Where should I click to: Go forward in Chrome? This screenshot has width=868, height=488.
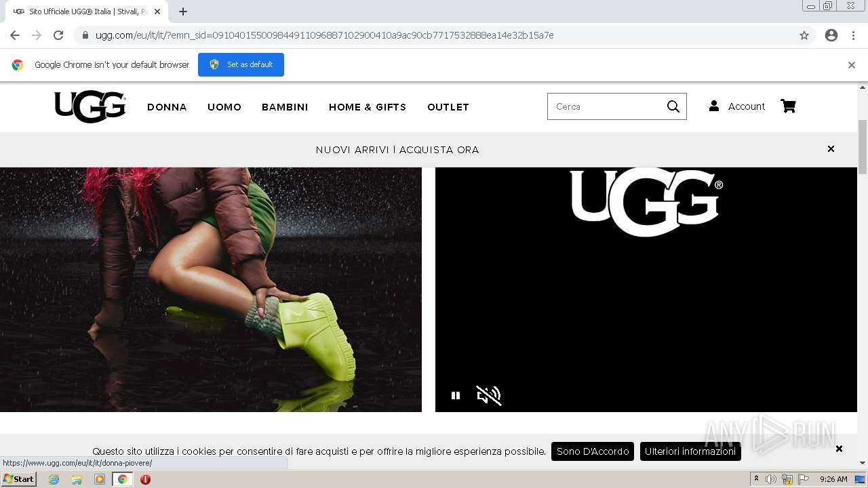coord(37,35)
